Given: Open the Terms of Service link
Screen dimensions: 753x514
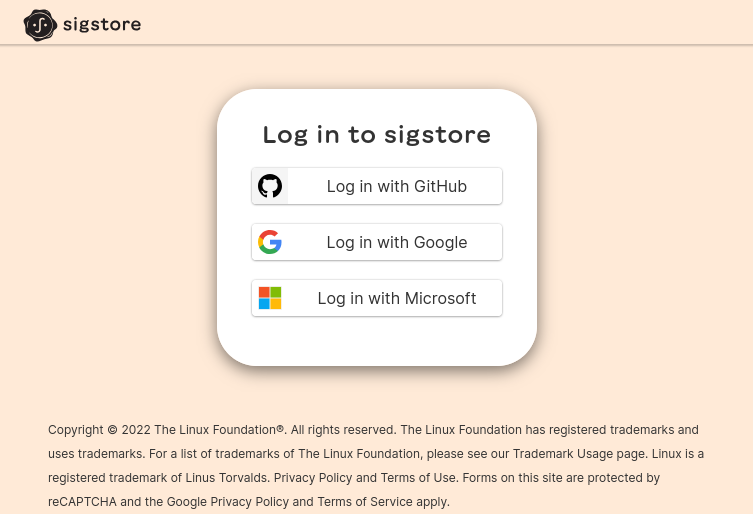Looking at the screenshot, I should click(365, 502).
